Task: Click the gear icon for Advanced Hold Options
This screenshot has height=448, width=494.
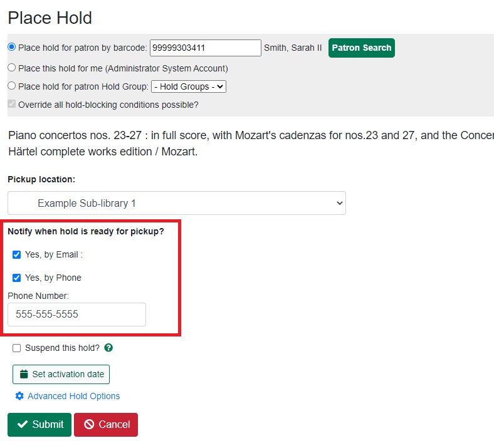Action: pos(19,396)
